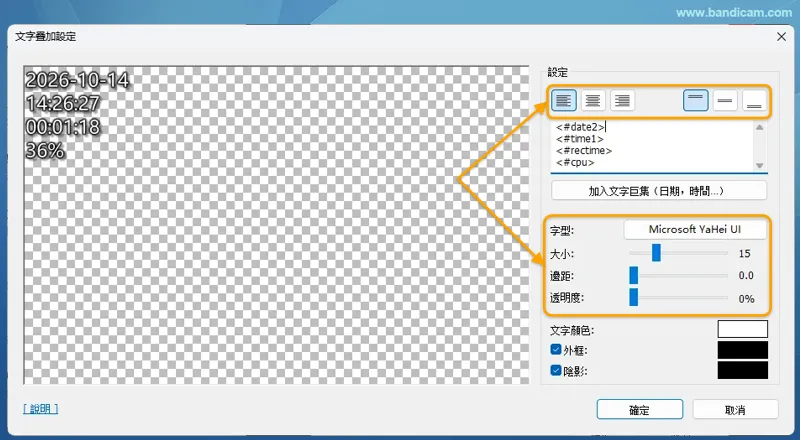Click the 2026-10-14 preview text
800x440 pixels.
click(77, 80)
